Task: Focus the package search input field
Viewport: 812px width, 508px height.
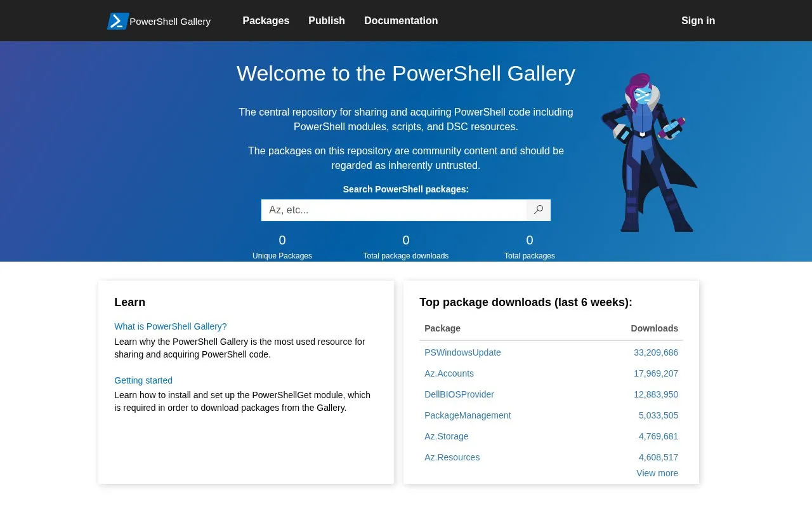Action: pyautogui.click(x=394, y=210)
